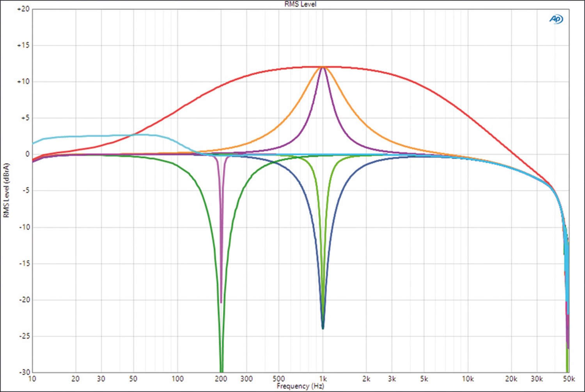Viewport: 585px width, 392px height.
Task: Click the Frequency (Hz) axis label
Action: (300, 386)
